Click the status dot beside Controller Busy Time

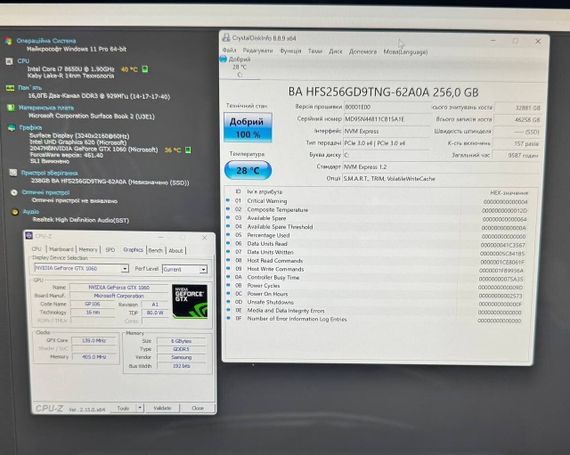[x=228, y=277]
